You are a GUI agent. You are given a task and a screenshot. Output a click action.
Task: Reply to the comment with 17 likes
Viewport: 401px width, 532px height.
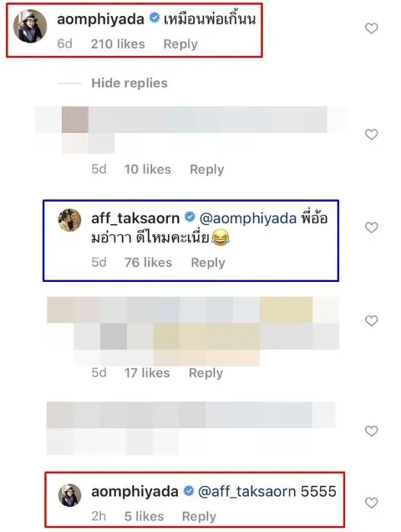coord(205,373)
